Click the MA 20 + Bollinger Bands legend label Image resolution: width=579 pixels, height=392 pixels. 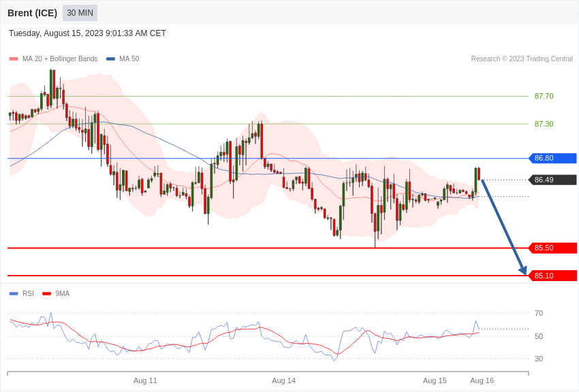click(x=60, y=59)
